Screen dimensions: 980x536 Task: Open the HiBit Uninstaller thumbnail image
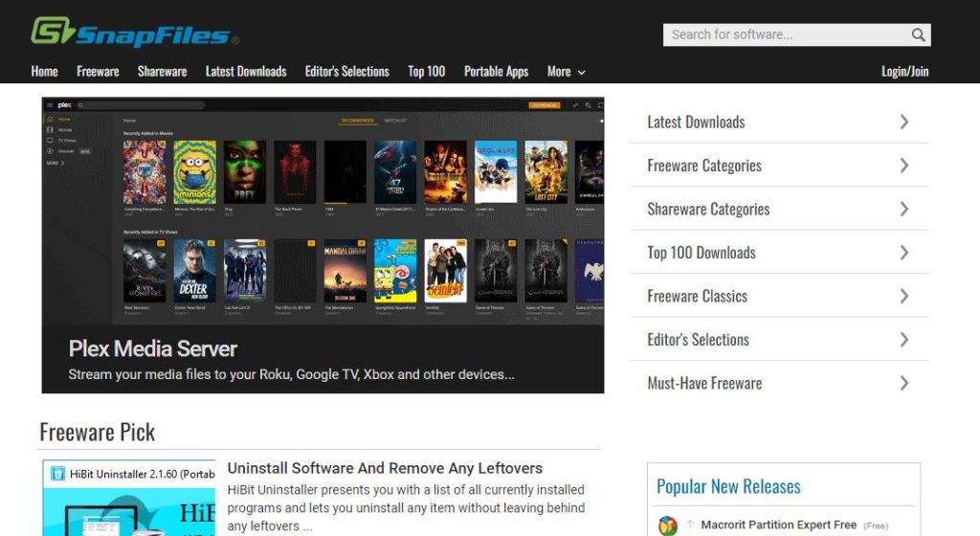pos(129,498)
